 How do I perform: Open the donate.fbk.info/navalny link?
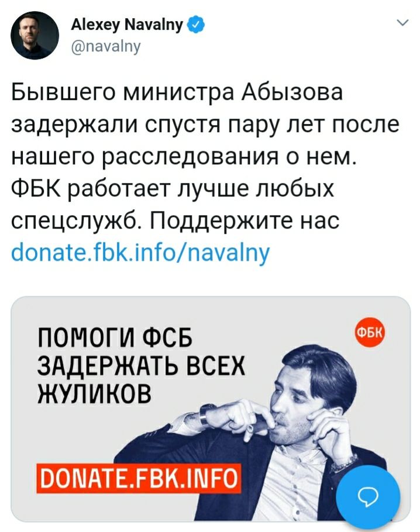tap(140, 253)
